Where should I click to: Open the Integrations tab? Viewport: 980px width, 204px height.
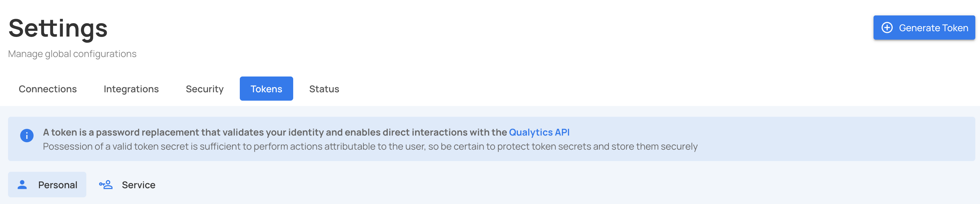(x=131, y=89)
